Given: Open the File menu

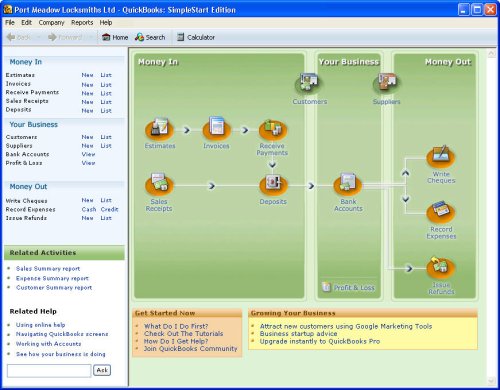Looking at the screenshot, I should coord(10,23).
